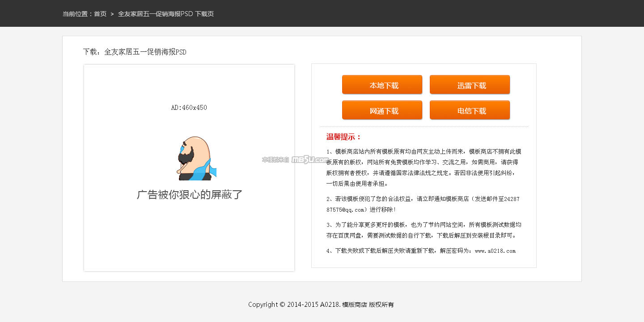Go to 首页 in the breadcrumb
The width and height of the screenshot is (644, 322).
click(x=100, y=14)
